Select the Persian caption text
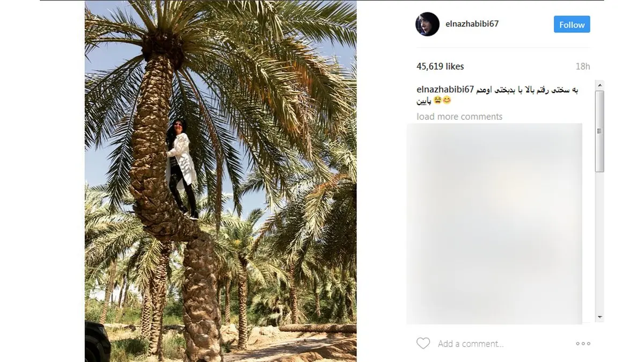The height and width of the screenshot is (362, 644). [x=497, y=95]
